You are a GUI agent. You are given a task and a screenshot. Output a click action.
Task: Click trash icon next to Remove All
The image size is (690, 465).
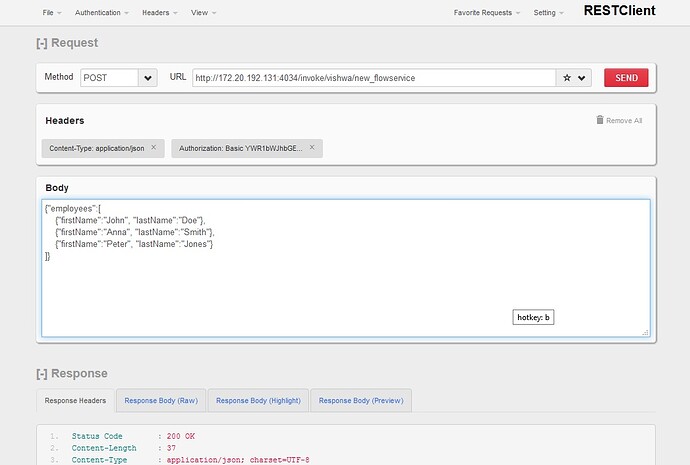pyautogui.click(x=600, y=120)
